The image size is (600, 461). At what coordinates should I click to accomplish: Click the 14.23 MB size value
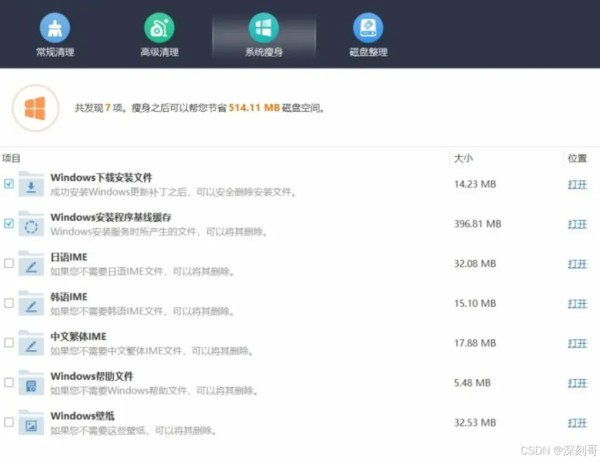tap(475, 184)
